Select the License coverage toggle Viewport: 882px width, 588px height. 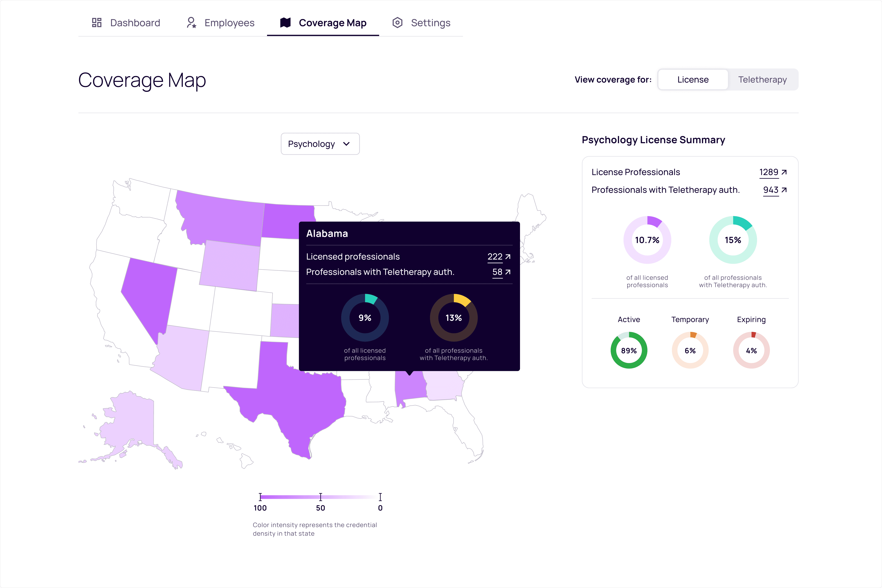693,79
